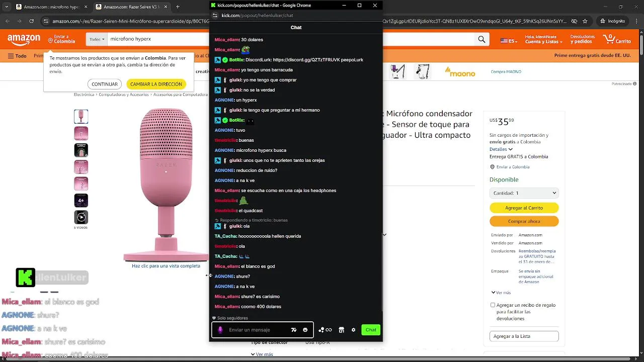This screenshot has width=644, height=362.
Task: Switch to the microfono hyperx tab
Action: click(51, 7)
